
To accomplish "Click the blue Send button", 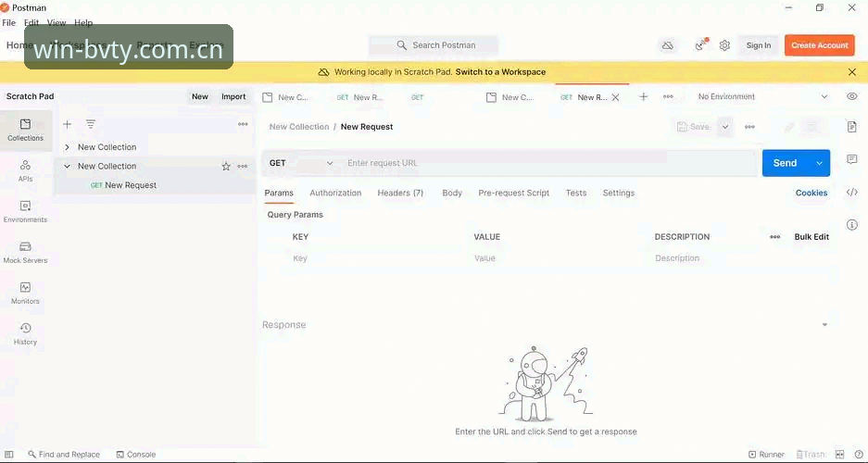I will [785, 163].
